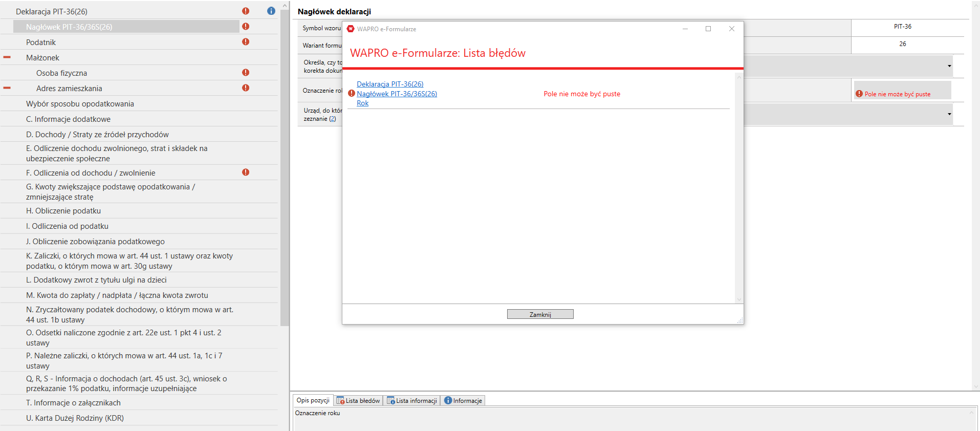The width and height of the screenshot is (980, 431).
Task: Open the korekta dokumentu dropdown
Action: (949, 66)
